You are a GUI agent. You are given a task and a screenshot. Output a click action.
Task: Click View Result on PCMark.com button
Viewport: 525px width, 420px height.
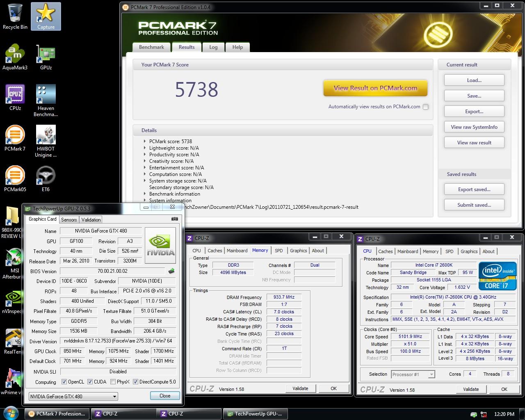pos(375,88)
